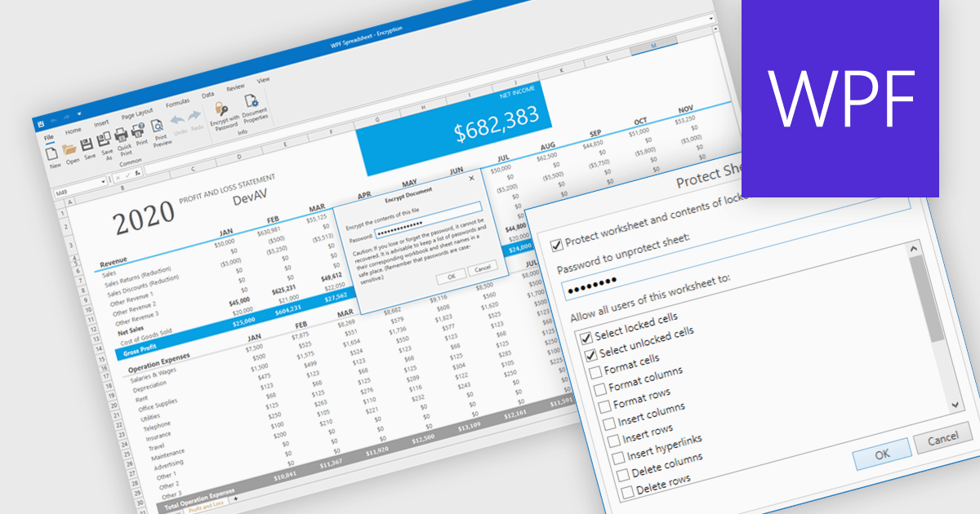Click the Total Operation Expenses row label
Screen dimensions: 980x514
pos(199,498)
